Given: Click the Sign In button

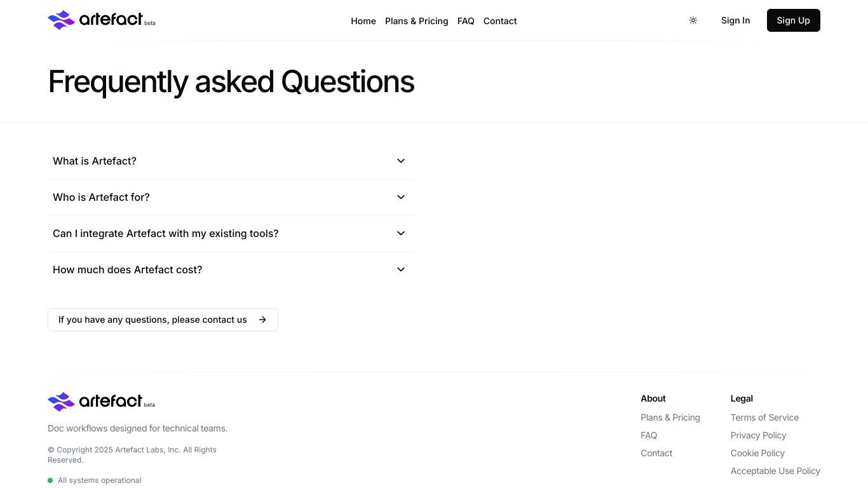Looking at the screenshot, I should tap(735, 20).
